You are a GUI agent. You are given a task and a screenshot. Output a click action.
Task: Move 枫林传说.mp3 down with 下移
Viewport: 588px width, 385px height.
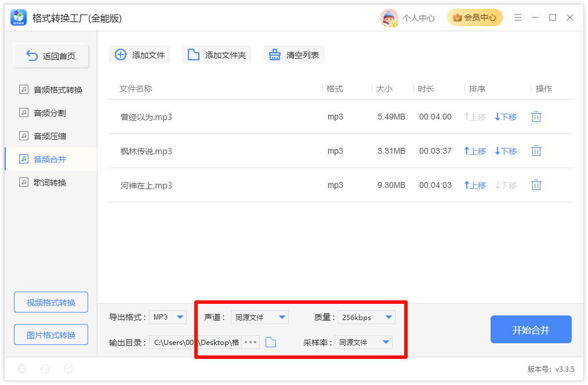coord(506,151)
